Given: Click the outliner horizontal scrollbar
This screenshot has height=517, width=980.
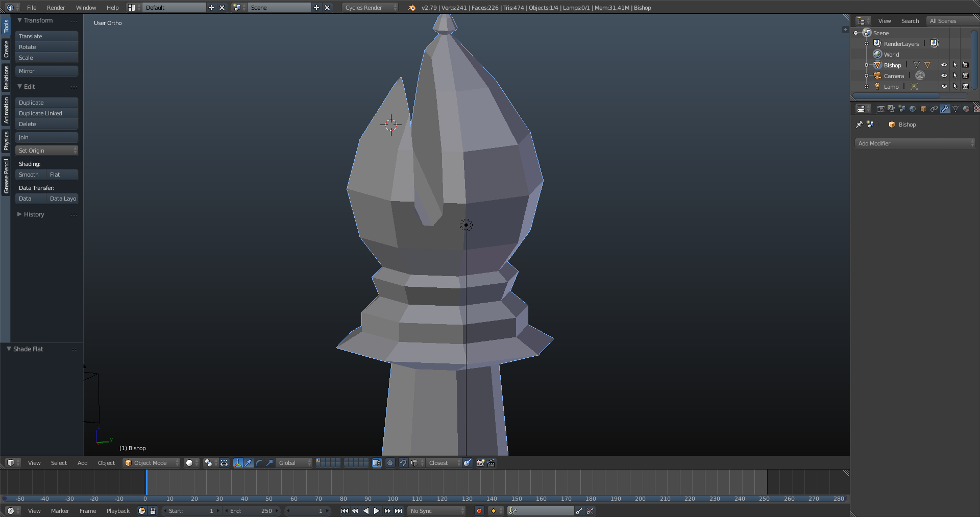Looking at the screenshot, I should (897, 95).
